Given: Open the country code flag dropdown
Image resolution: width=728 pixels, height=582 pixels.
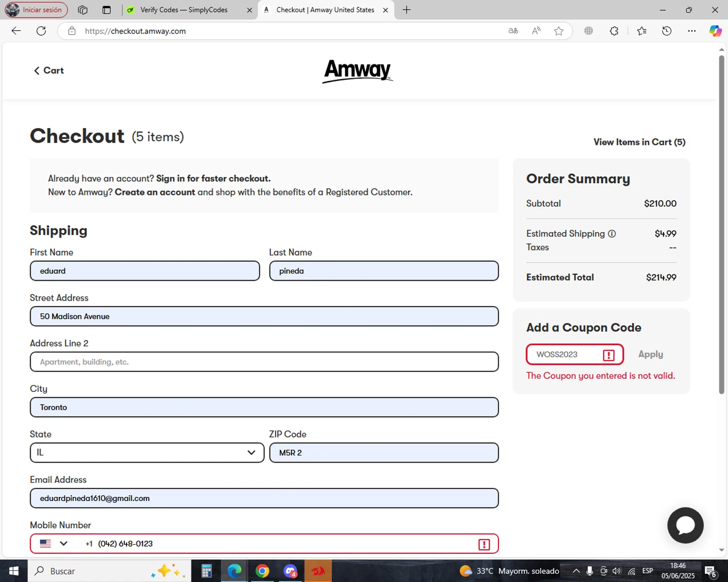Looking at the screenshot, I should (53, 544).
